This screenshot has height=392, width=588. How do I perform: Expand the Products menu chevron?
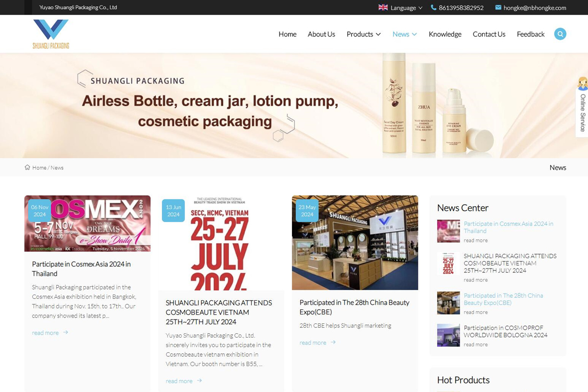point(378,34)
